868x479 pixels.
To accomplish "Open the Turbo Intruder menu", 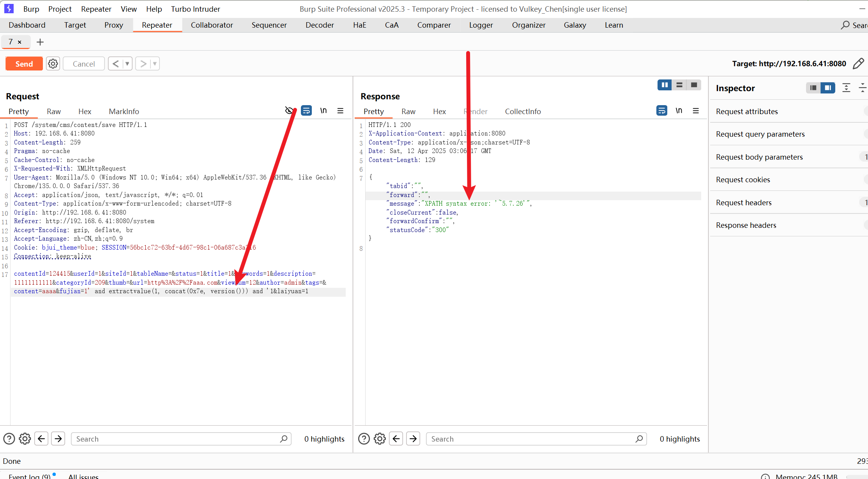I will (195, 9).
